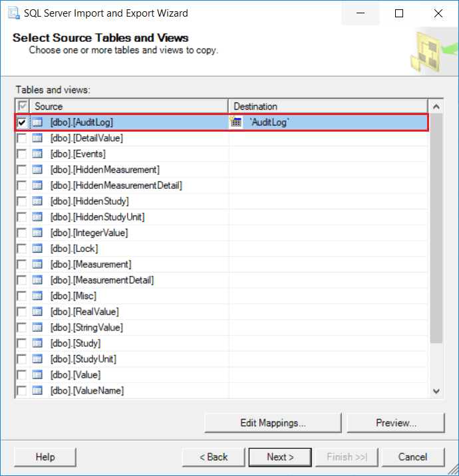Tick the [dbo].[HiddenStudy] checkbox

22,201
